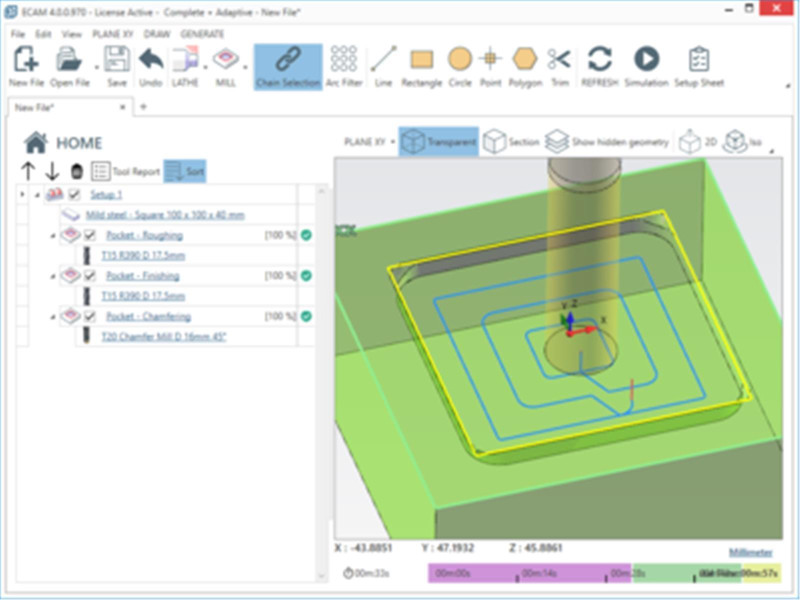The height and width of the screenshot is (600, 800).
Task: Open the Millimeter units link
Action: tap(751, 553)
